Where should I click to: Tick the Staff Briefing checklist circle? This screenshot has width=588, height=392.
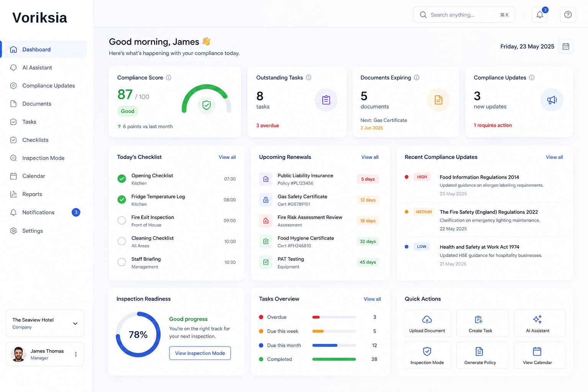122,262
